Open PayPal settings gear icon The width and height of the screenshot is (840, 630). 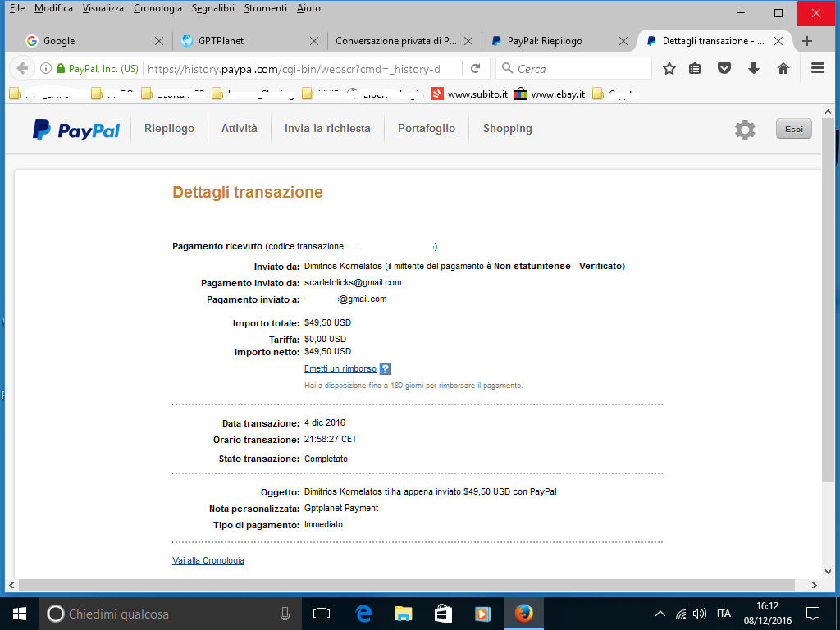[x=745, y=130]
